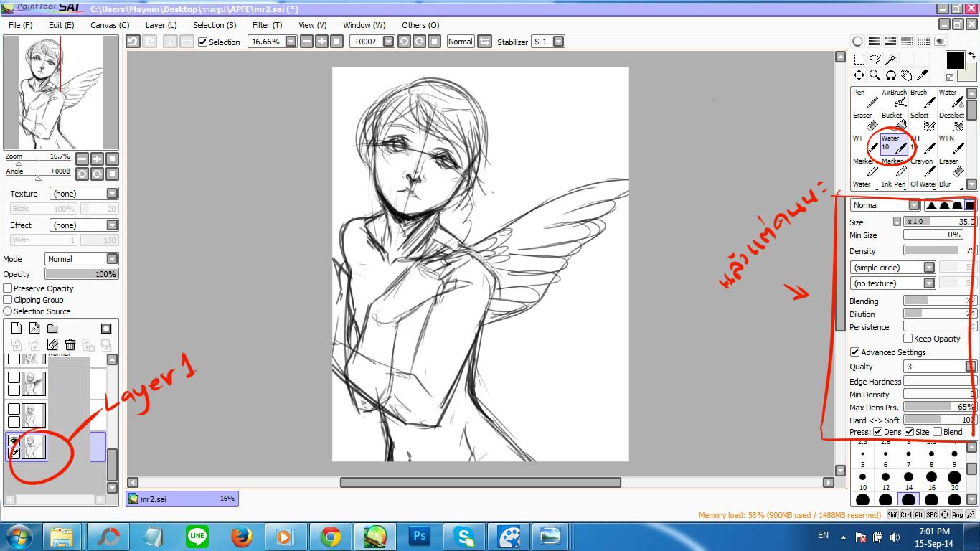Viewport: 980px width, 551px height.
Task: Choose the Blur tool
Action: [x=951, y=184]
